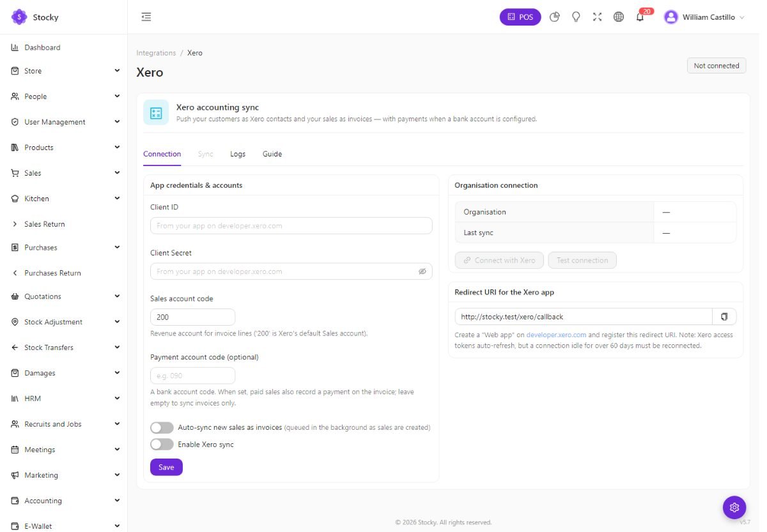Expand the Kitchen menu chevron
The height and width of the screenshot is (532, 767).
117,198
